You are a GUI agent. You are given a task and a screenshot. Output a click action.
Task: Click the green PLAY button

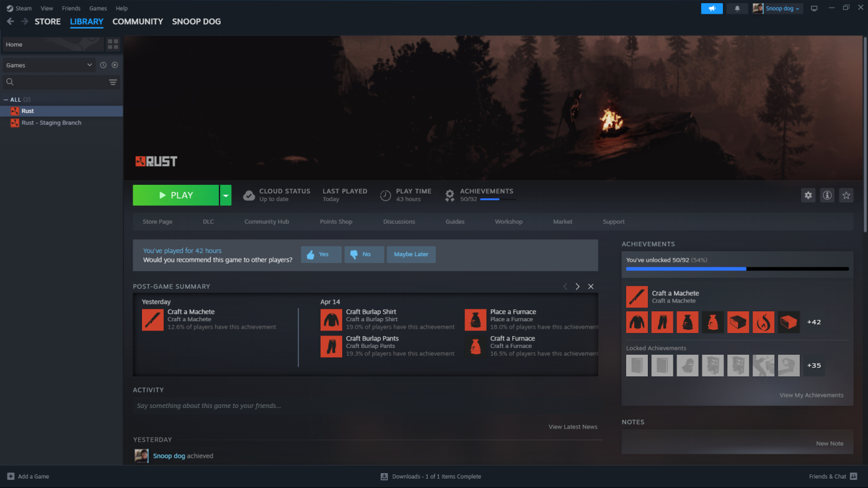tap(175, 195)
